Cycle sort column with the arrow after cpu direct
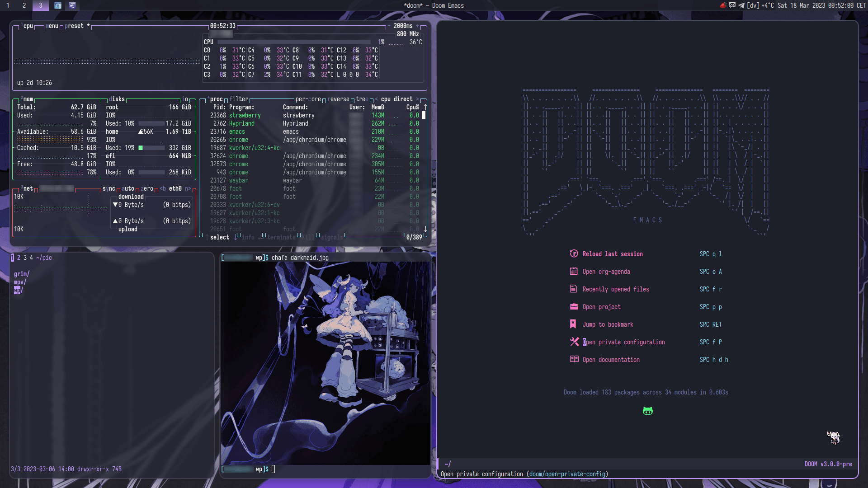The width and height of the screenshot is (868, 488). click(x=418, y=99)
